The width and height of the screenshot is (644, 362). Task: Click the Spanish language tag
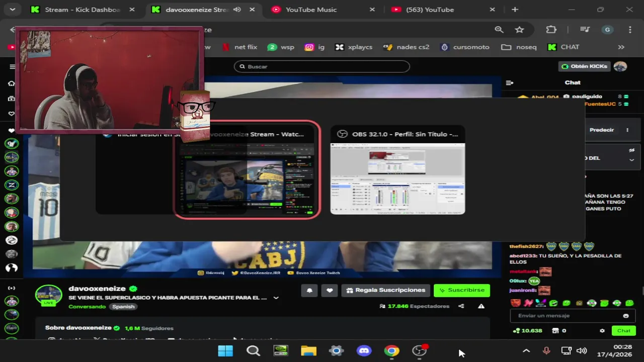pyautogui.click(x=123, y=307)
